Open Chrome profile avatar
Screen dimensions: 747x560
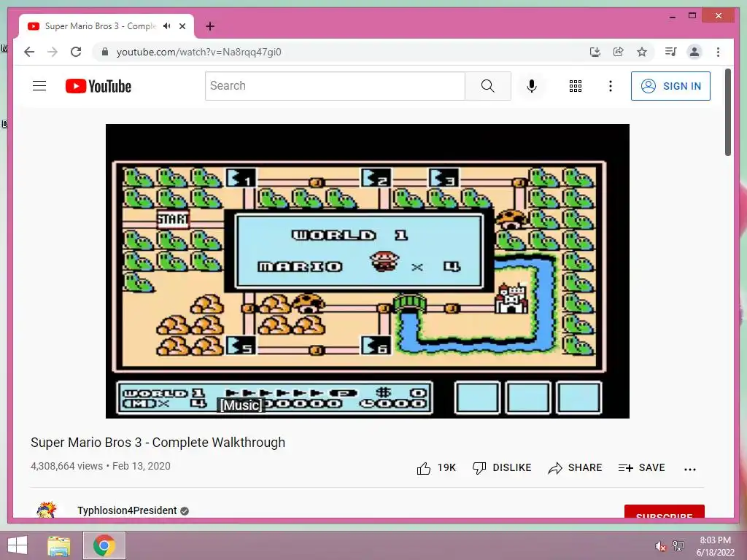694,52
